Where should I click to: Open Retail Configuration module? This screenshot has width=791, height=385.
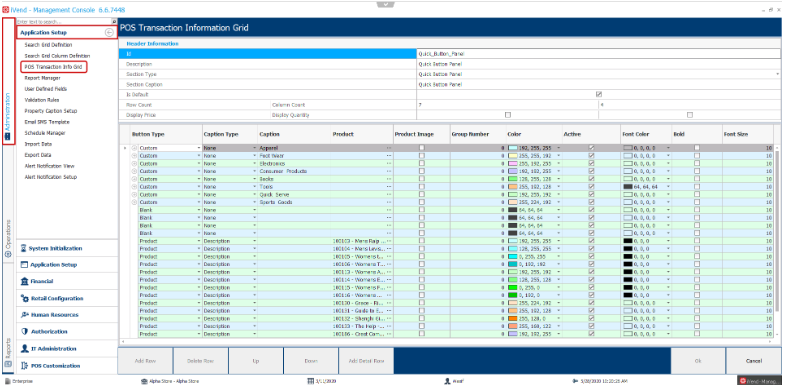point(67,298)
